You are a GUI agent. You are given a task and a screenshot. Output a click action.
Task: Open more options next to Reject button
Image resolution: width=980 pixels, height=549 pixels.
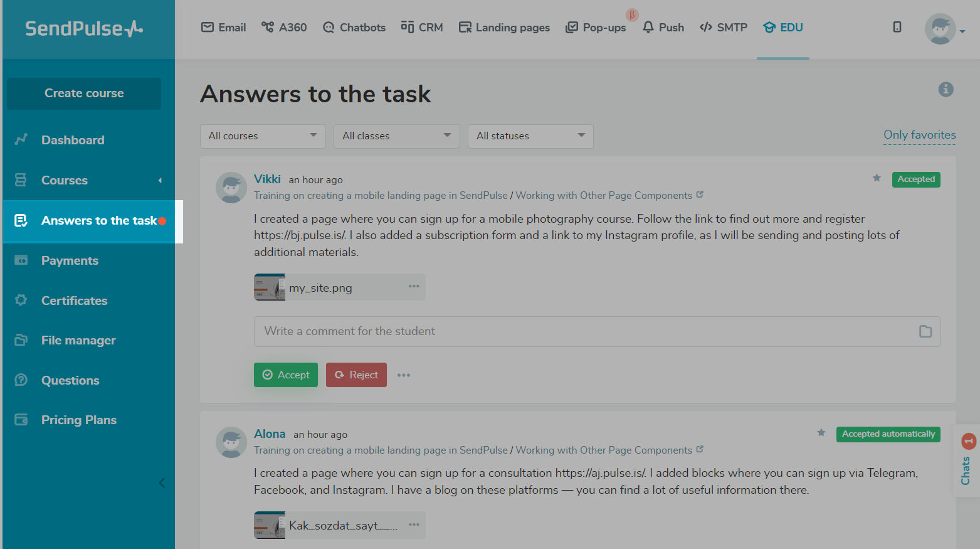tap(404, 375)
